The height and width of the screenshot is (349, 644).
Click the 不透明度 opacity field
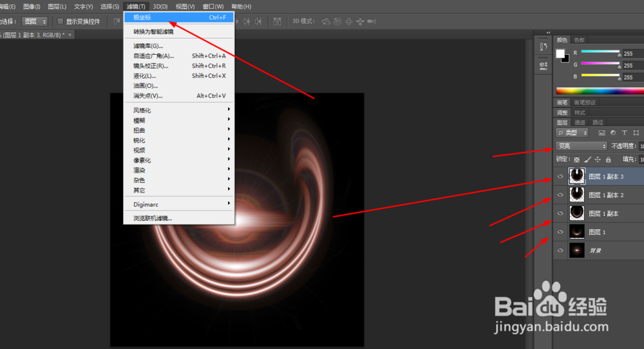tap(641, 146)
